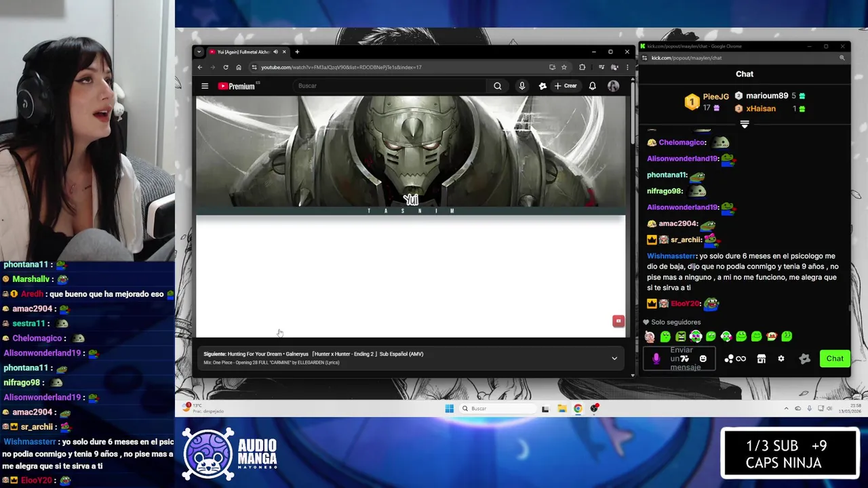The image size is (868, 488).
Task: Open tab search dropdown arrow in Chrome
Action: point(199,52)
